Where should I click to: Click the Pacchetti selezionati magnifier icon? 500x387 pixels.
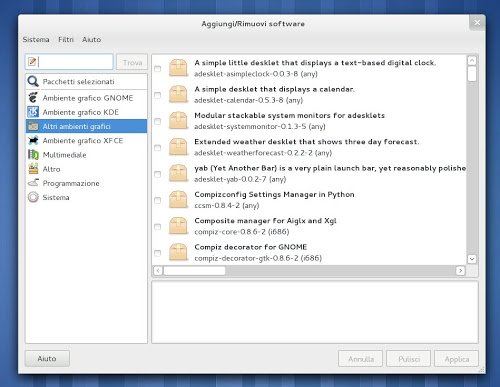33,81
